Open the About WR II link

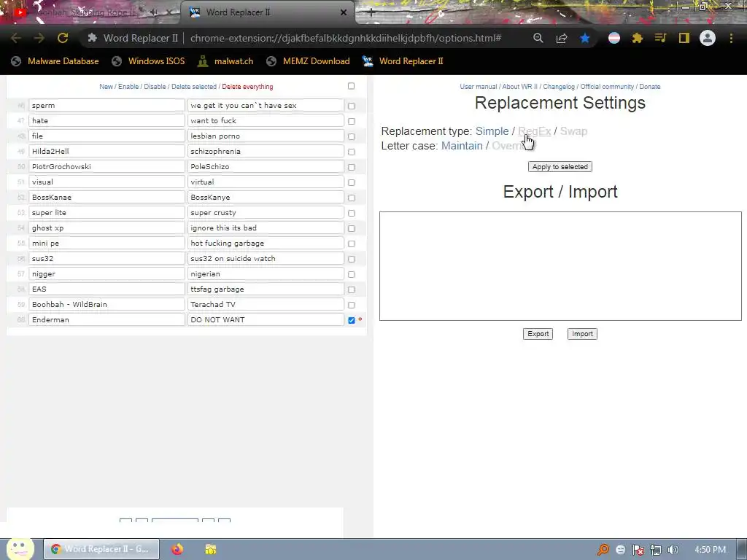coord(519,87)
